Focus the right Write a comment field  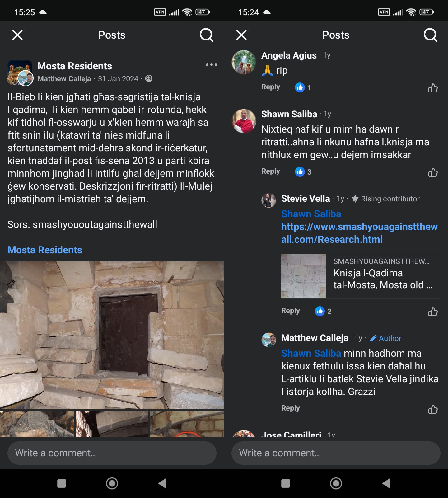[x=336, y=453]
